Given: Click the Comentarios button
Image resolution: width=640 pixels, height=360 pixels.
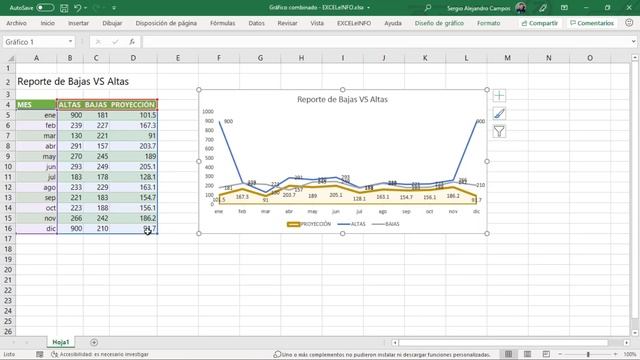Looking at the screenshot, I should (592, 23).
